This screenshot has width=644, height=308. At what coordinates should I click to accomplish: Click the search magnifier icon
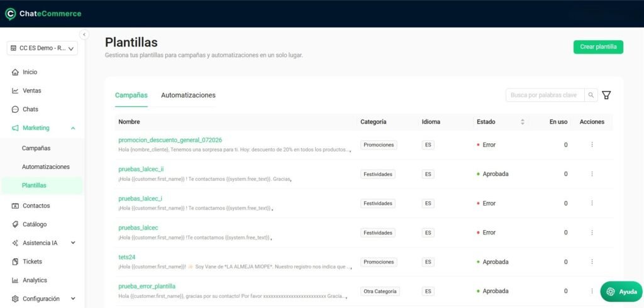(x=591, y=95)
